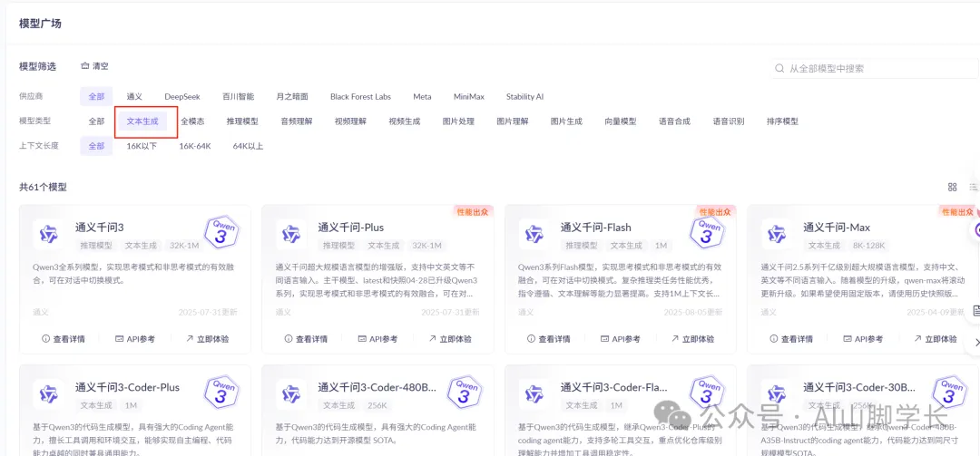Filter supplier by MiniMax
This screenshot has height=456, width=980.
[x=469, y=97]
